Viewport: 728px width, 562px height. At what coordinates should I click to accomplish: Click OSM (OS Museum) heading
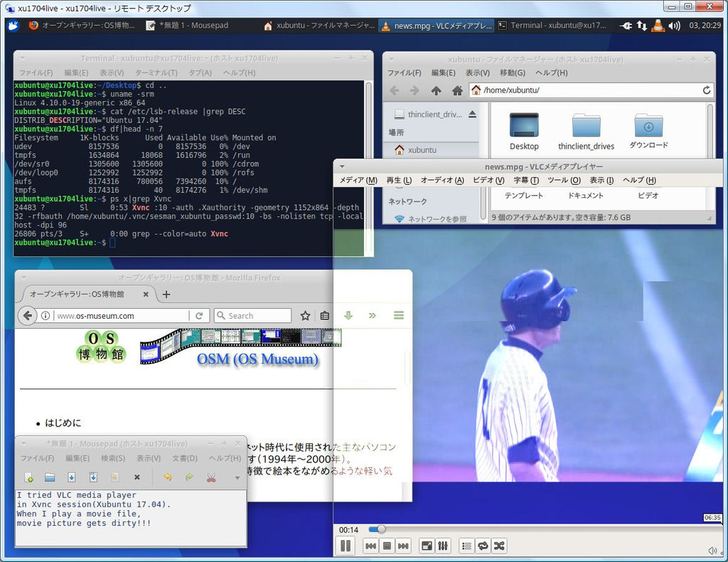point(257,359)
